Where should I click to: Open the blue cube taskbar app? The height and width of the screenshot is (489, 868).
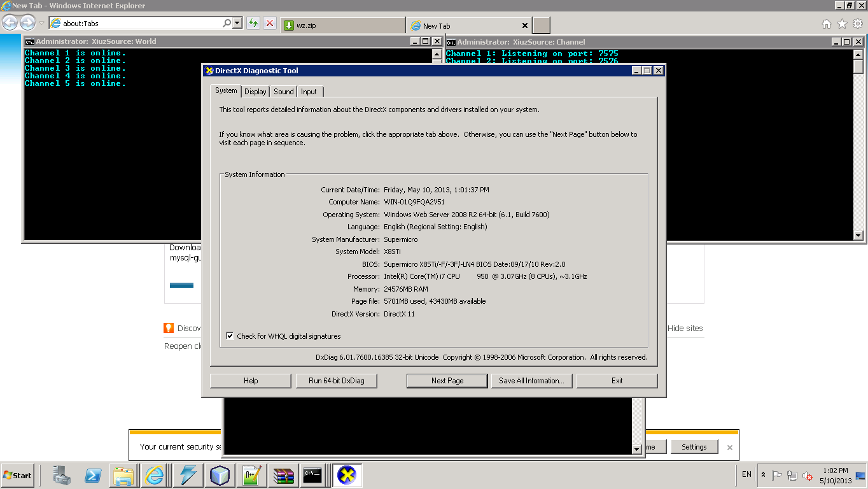click(x=220, y=475)
